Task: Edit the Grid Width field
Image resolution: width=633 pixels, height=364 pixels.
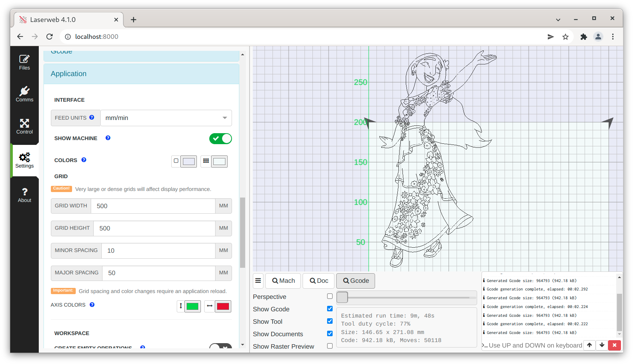Action: pos(153,206)
